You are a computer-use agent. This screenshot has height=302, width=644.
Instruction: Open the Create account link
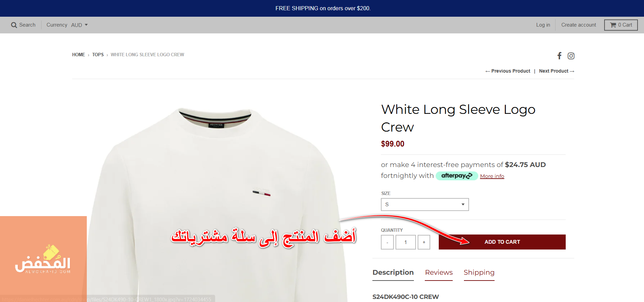click(x=579, y=25)
